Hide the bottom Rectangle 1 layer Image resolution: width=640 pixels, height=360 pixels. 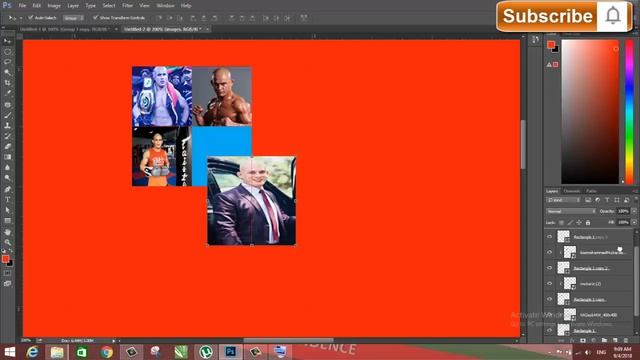tap(549, 330)
